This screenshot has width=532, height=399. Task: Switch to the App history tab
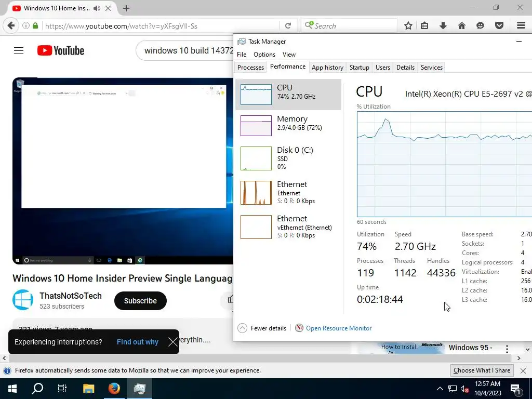327,68
